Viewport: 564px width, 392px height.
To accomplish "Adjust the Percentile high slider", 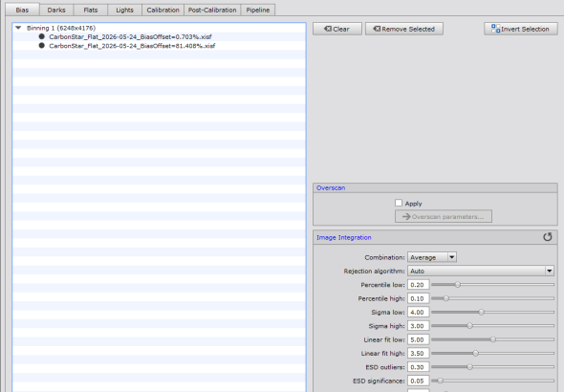I will click(x=492, y=298).
